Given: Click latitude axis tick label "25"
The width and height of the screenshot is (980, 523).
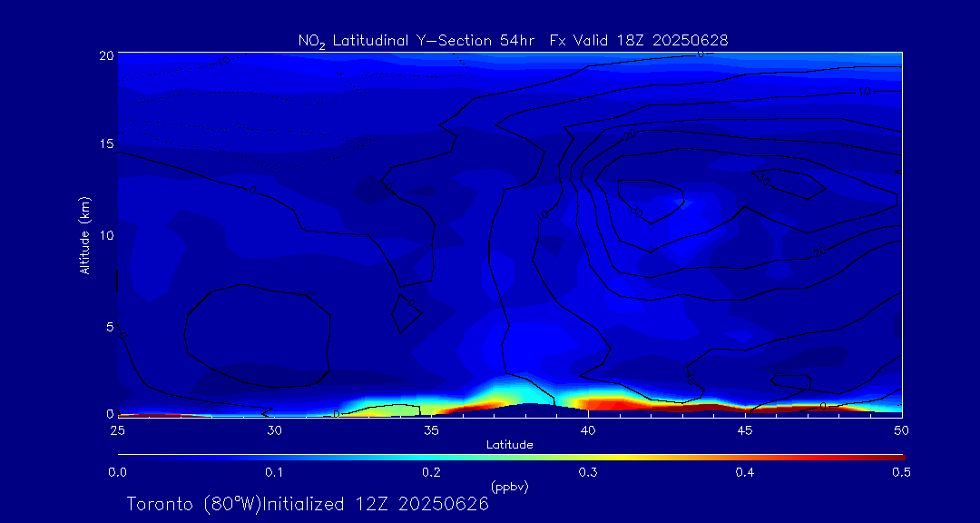Looking at the screenshot, I should click(x=117, y=429).
